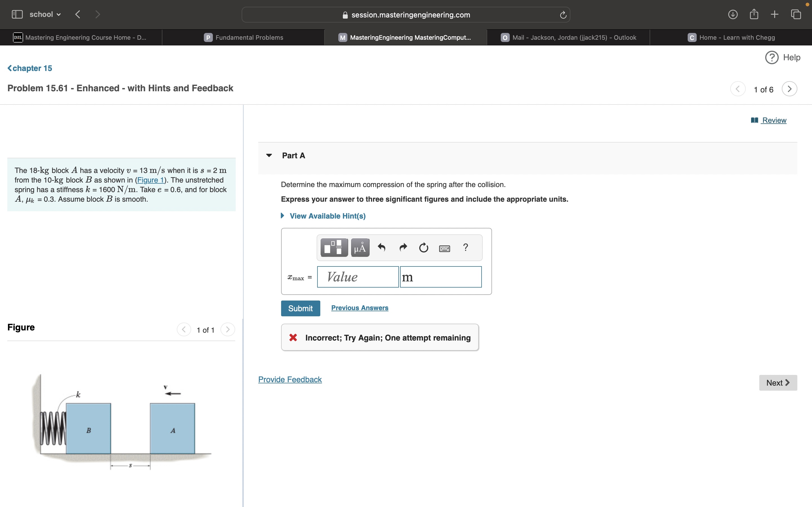Image resolution: width=812 pixels, height=507 pixels.
Task: Click the Next button
Action: point(778,383)
